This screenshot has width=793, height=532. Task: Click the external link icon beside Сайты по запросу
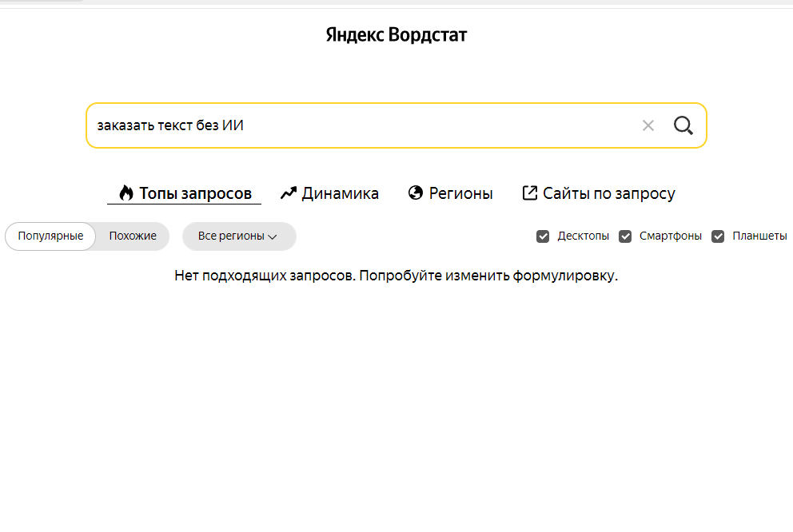point(529,193)
